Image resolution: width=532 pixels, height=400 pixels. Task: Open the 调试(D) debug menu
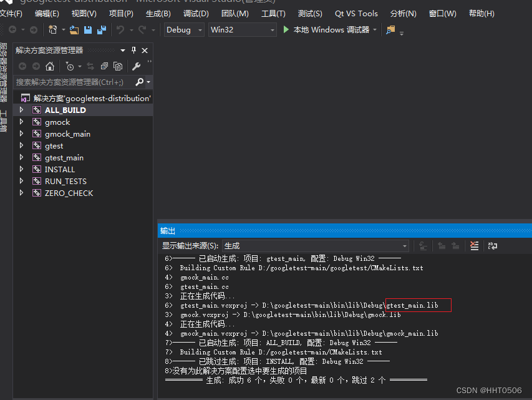pos(196,14)
